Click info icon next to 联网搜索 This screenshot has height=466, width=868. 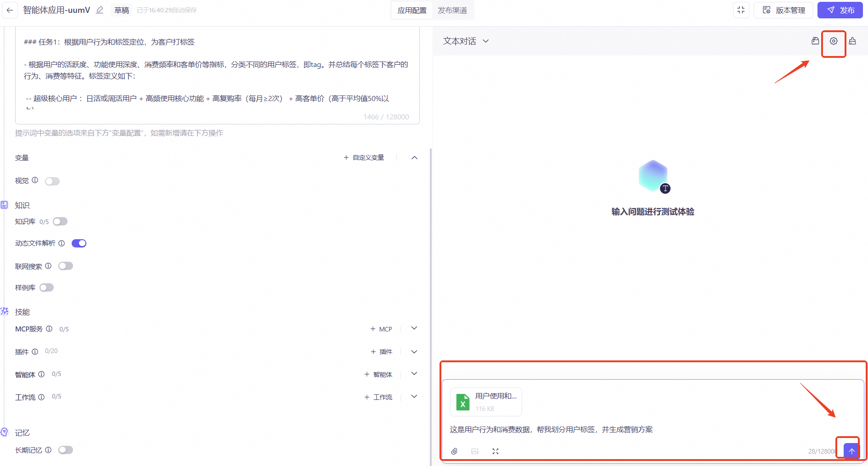[x=48, y=266]
